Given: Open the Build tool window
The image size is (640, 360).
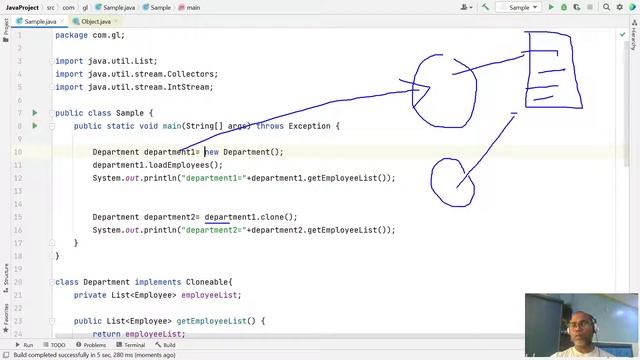Looking at the screenshot, I should 165,345.
